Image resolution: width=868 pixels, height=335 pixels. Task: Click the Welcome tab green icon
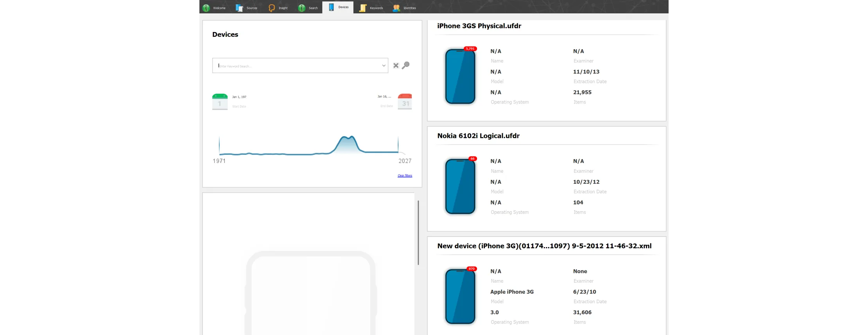(206, 8)
